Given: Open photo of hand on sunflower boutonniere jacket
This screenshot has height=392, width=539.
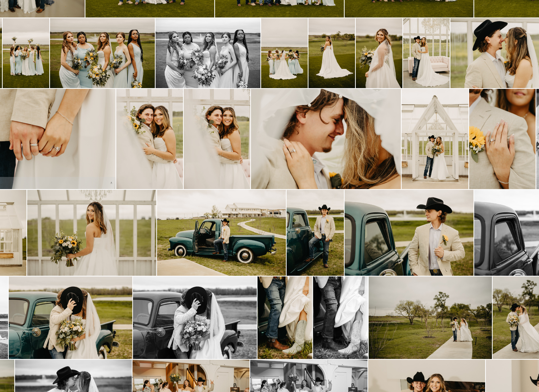Looking at the screenshot, I should (x=502, y=139).
